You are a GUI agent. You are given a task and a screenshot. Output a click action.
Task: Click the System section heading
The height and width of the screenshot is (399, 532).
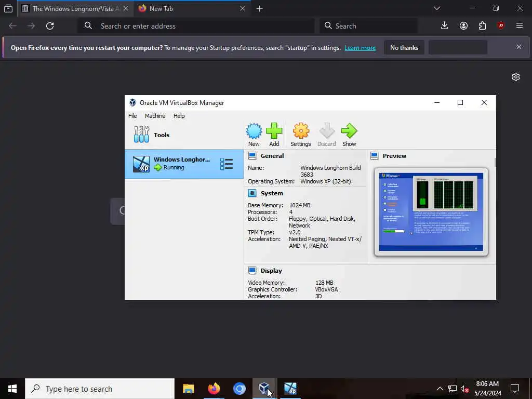[x=272, y=193]
